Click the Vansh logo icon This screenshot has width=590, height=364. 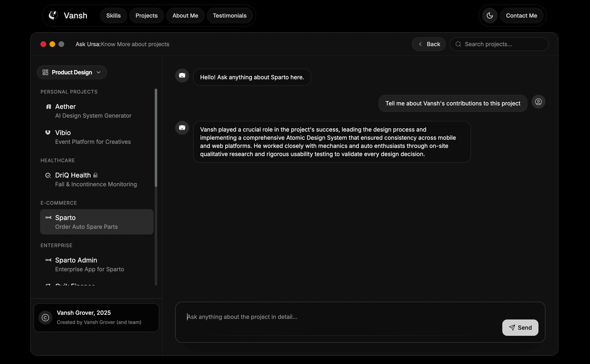(x=53, y=15)
